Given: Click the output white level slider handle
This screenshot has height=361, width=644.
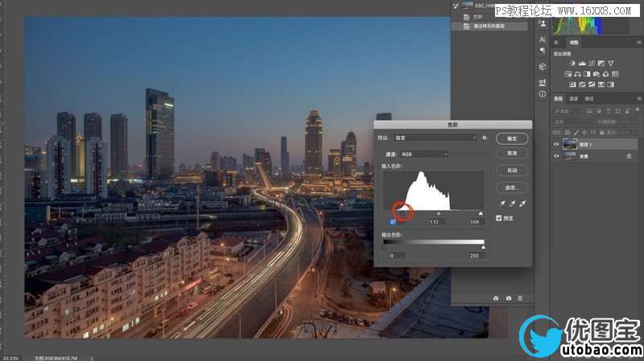Looking at the screenshot, I should tap(484, 248).
